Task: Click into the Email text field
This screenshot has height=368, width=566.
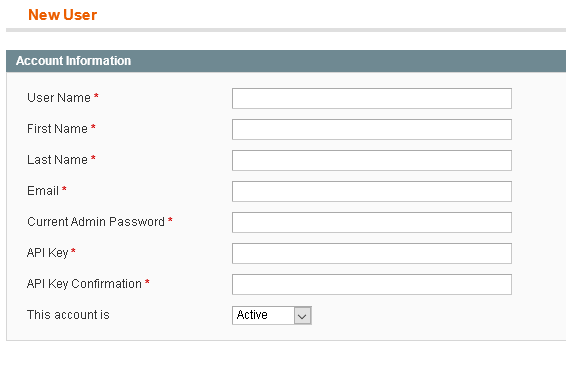Action: [372, 191]
